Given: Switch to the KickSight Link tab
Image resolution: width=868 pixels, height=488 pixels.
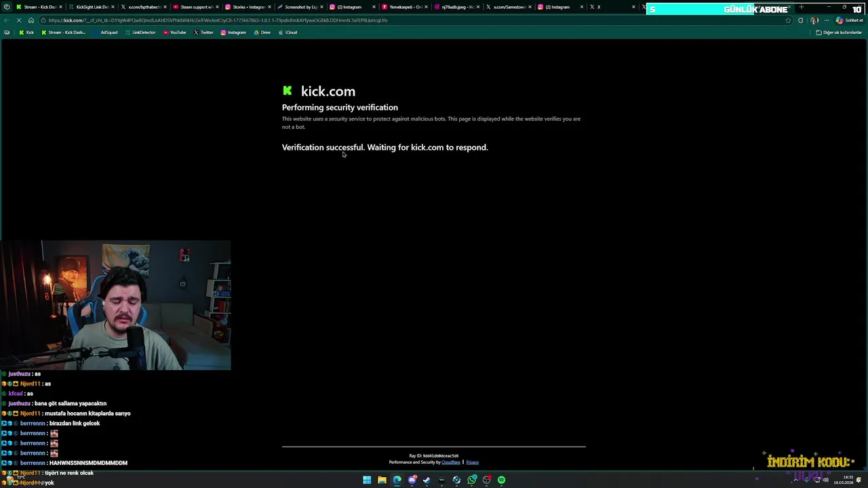Looking at the screenshot, I should click(92, 7).
